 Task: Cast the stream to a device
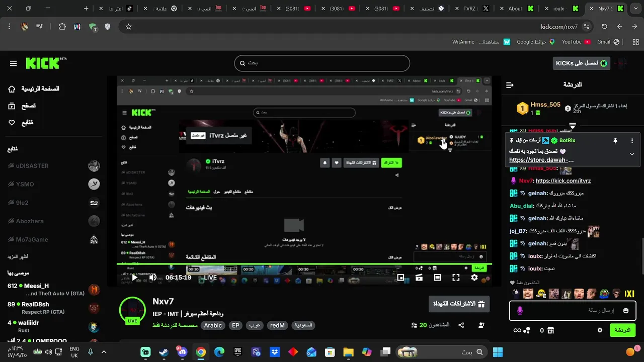419,277
